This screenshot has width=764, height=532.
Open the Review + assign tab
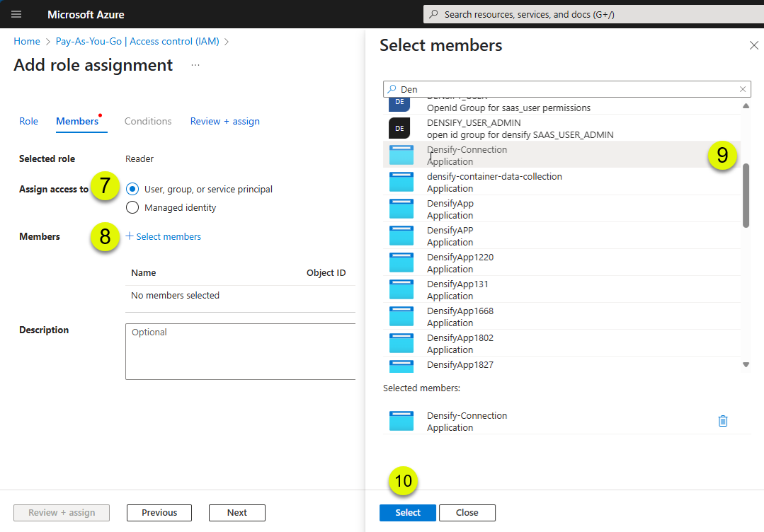pos(224,121)
